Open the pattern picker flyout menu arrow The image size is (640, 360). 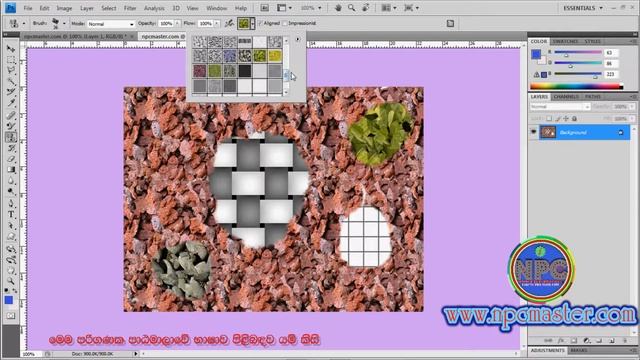(x=298, y=40)
